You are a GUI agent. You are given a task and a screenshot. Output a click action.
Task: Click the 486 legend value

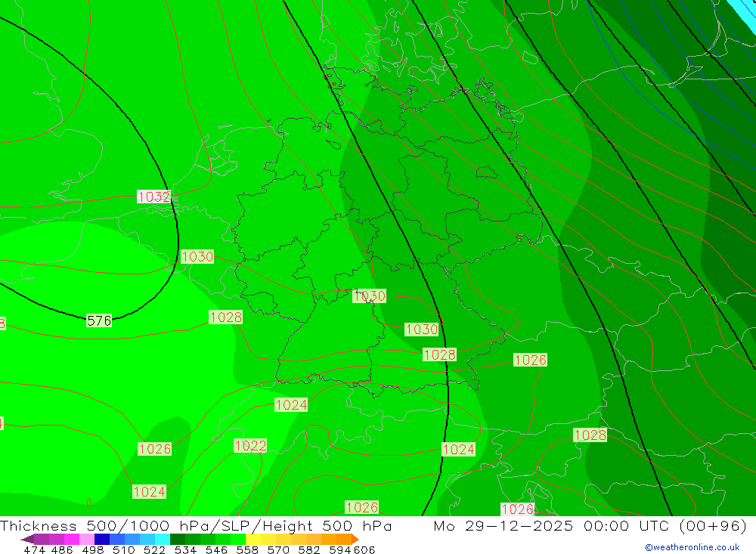point(62,549)
